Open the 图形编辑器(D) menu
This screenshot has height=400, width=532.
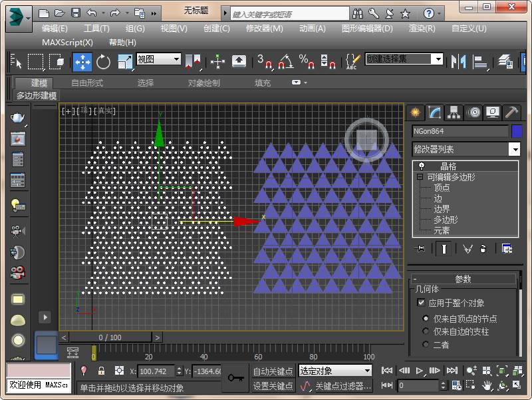[367, 29]
